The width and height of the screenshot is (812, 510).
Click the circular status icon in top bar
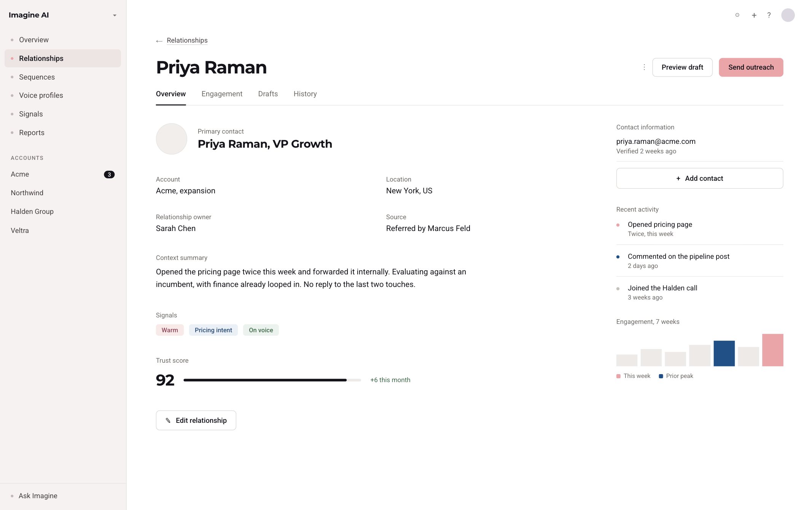737,15
